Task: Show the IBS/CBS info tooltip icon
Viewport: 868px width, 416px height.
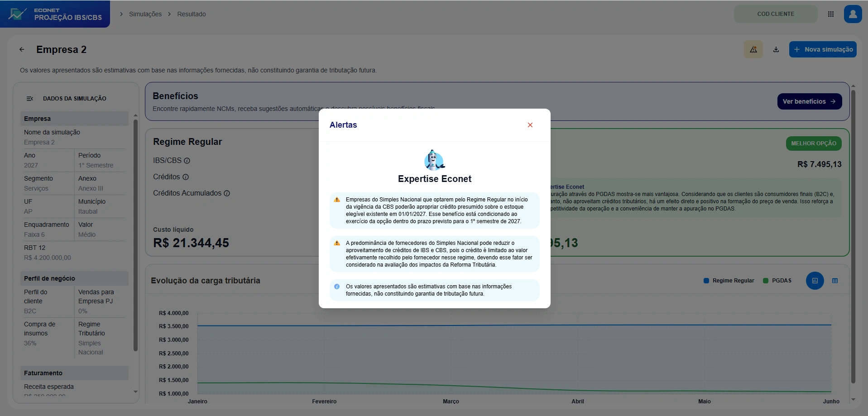Action: pyautogui.click(x=187, y=161)
